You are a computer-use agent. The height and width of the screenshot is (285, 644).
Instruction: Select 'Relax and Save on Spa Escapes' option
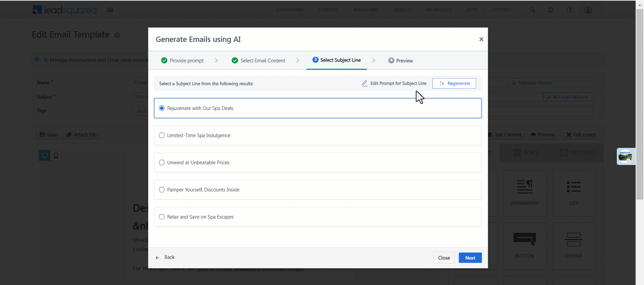(x=162, y=217)
